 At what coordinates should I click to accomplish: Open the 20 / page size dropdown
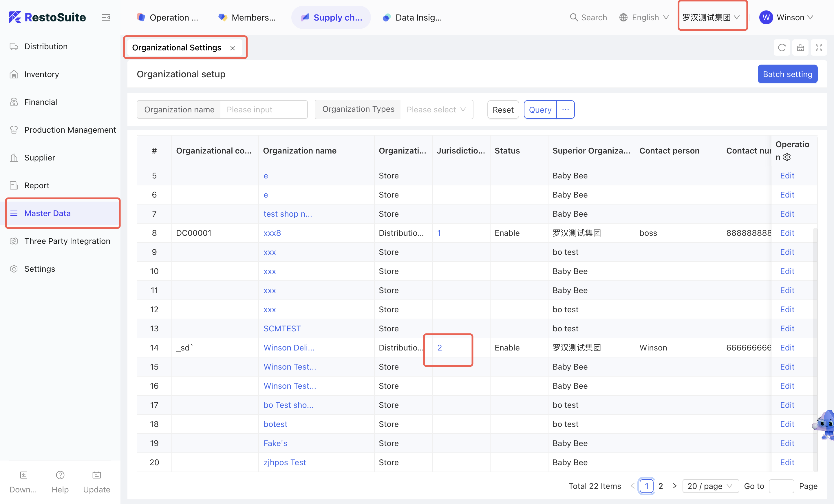click(710, 486)
